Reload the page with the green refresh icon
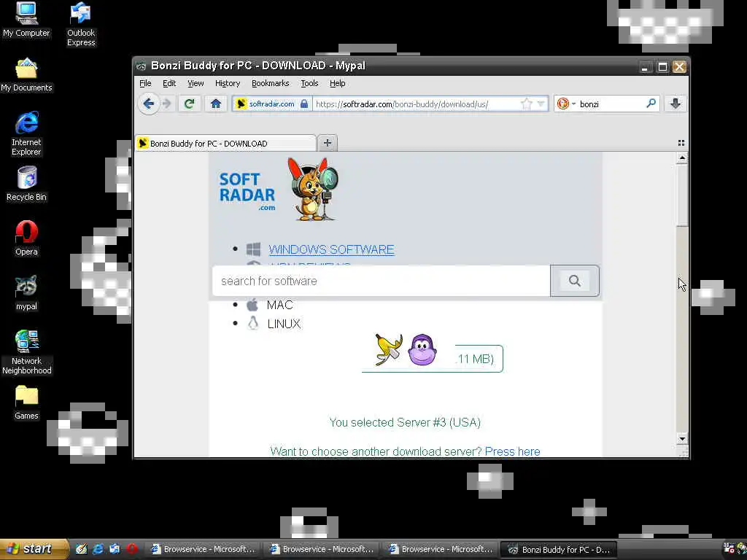Screen dimensions: 747x560 click(x=189, y=104)
